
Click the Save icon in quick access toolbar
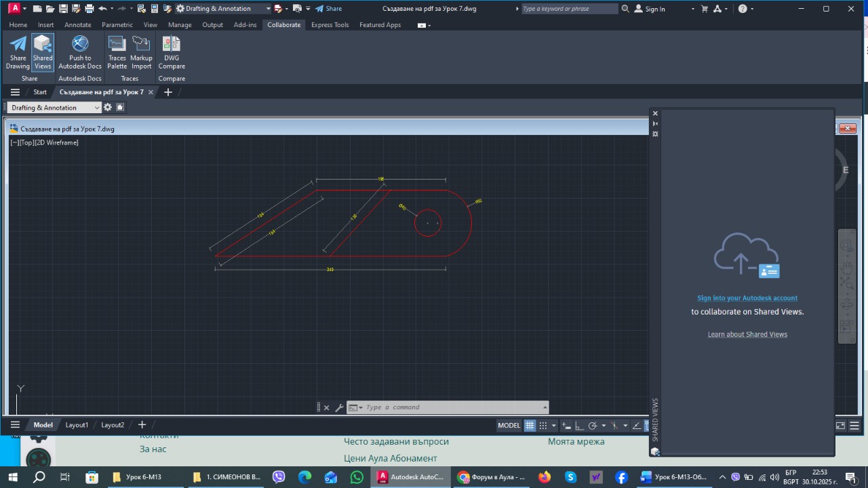point(63,9)
